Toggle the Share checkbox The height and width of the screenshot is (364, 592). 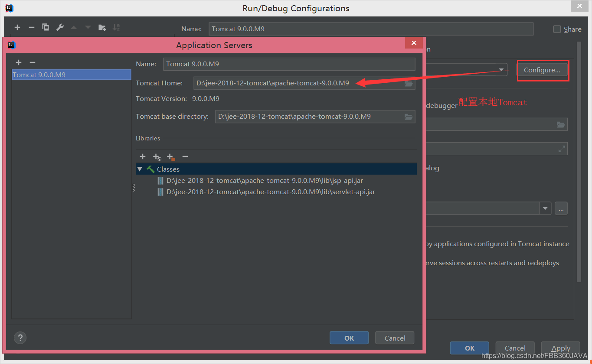557,29
